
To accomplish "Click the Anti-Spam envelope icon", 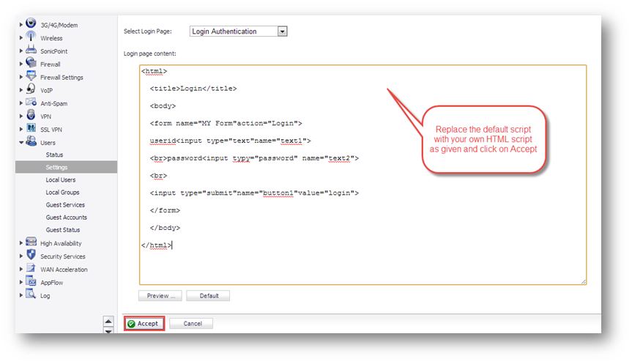I will 31,103.
